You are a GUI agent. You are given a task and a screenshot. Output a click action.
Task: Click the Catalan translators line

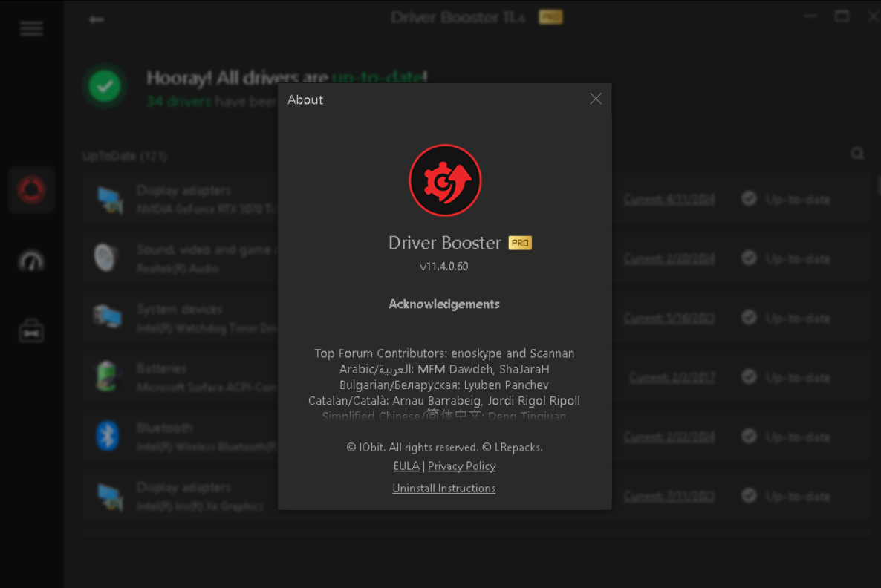tap(444, 400)
